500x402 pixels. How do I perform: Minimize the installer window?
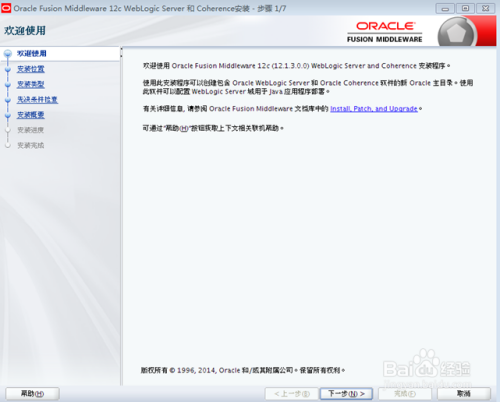point(445,9)
